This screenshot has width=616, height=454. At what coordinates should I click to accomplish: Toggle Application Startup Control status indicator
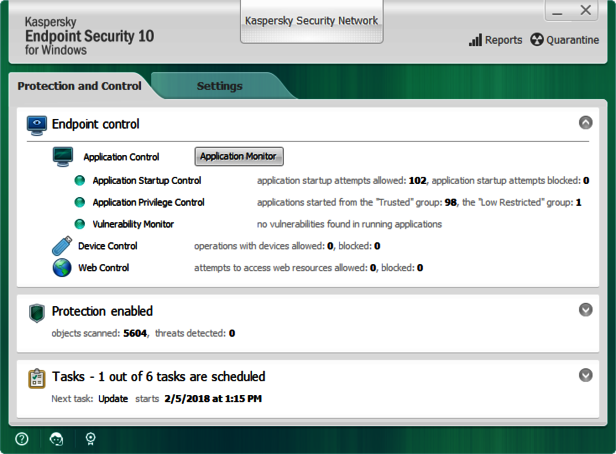click(80, 181)
